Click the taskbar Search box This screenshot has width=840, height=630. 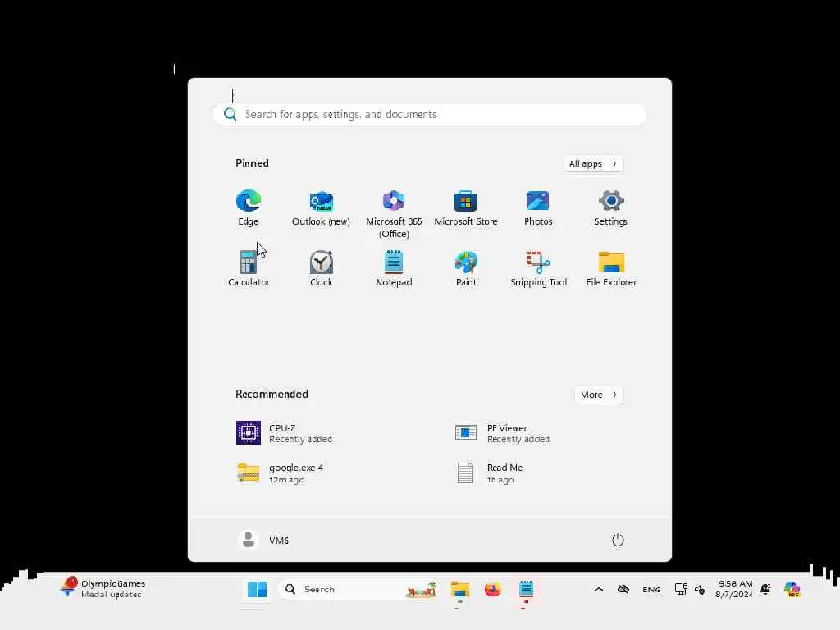click(359, 589)
